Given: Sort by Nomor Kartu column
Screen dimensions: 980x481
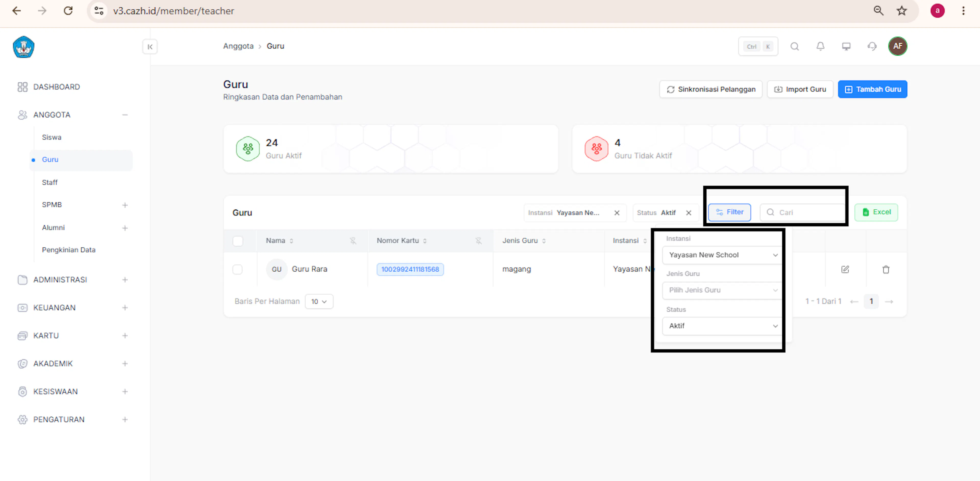Looking at the screenshot, I should pos(425,241).
